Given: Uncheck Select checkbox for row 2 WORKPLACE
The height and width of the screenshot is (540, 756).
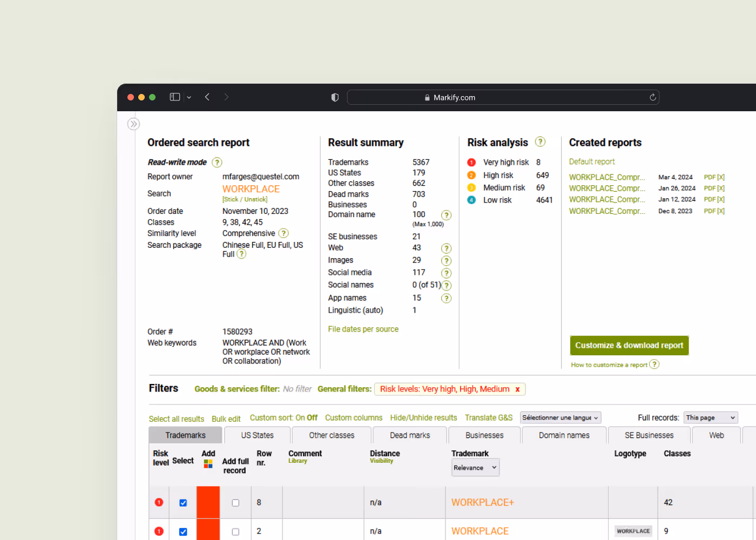Looking at the screenshot, I should coord(183,531).
